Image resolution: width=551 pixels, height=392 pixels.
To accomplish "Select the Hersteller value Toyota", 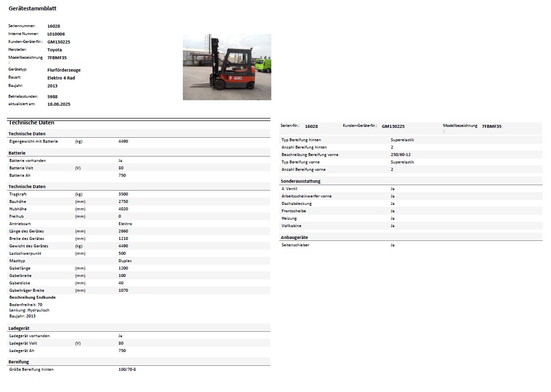I will pos(54,50).
